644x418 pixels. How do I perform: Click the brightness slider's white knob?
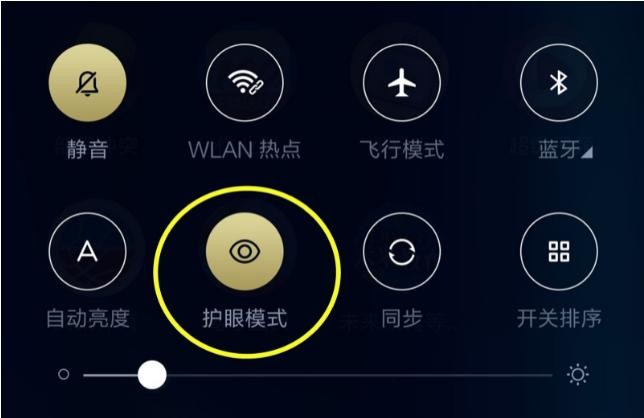pyautogui.click(x=152, y=374)
